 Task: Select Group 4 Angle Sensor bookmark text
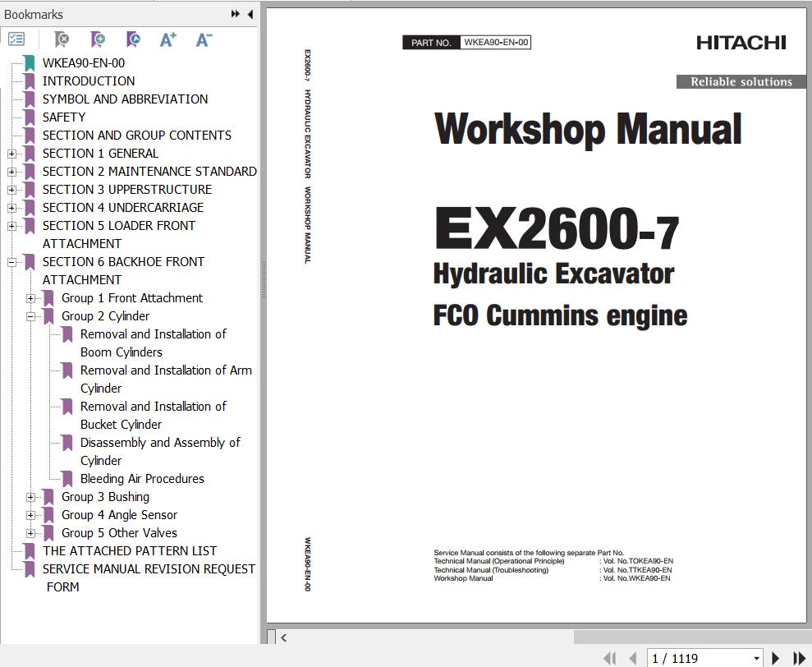pyautogui.click(x=119, y=515)
